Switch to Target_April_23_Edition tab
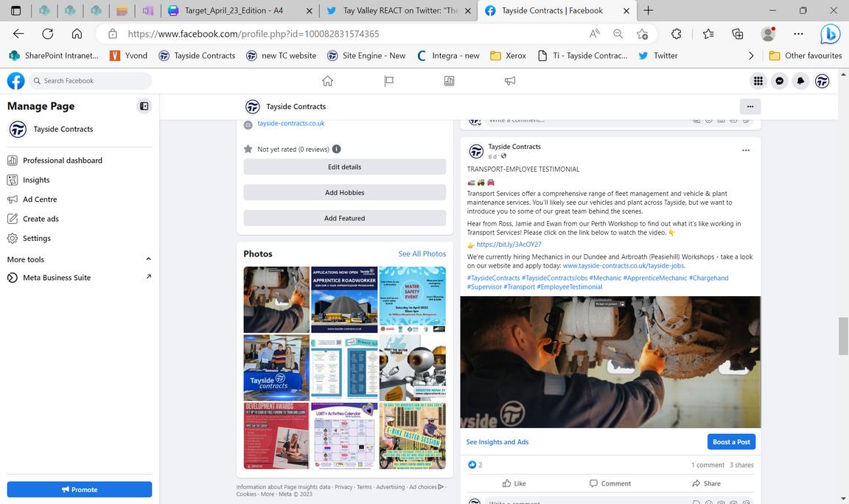Image resolution: width=849 pixels, height=504 pixels. tap(234, 10)
